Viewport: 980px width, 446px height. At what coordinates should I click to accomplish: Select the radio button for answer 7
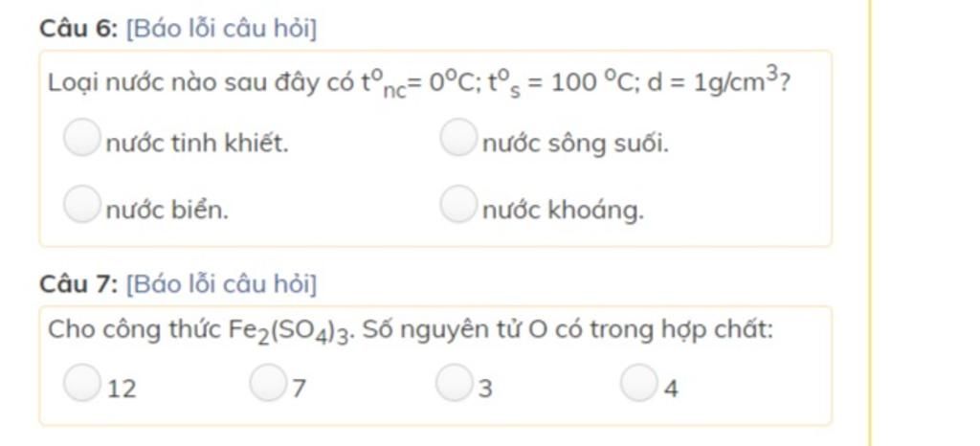pyautogui.click(x=268, y=382)
